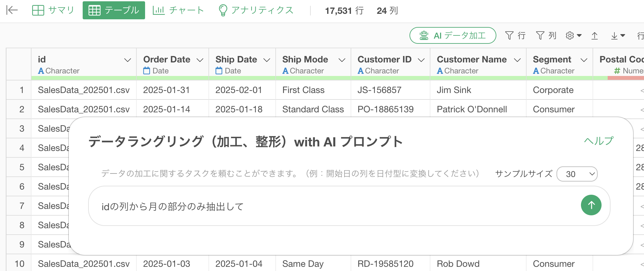Open the id column menu chevron
The image size is (644, 271).
[127, 60]
